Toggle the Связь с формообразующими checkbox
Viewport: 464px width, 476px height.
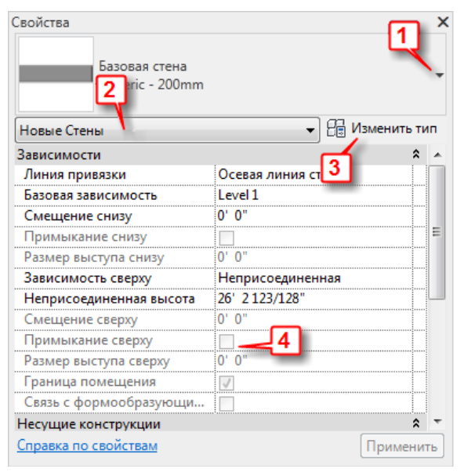tap(227, 403)
